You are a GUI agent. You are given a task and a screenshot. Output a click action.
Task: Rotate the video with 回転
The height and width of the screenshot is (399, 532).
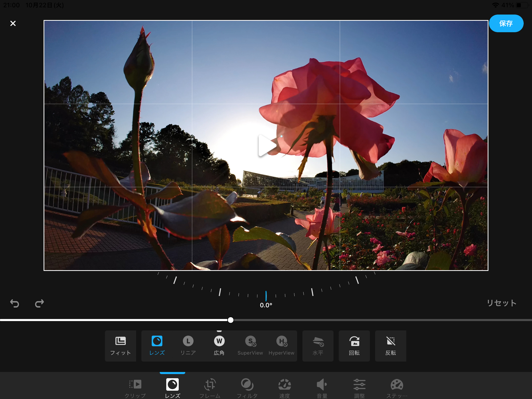[354, 346]
